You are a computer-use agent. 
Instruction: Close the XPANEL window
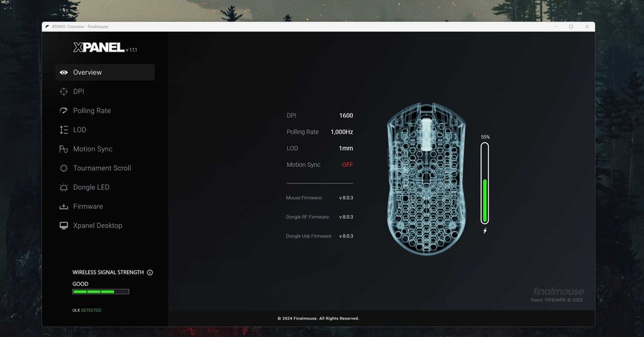tap(587, 26)
